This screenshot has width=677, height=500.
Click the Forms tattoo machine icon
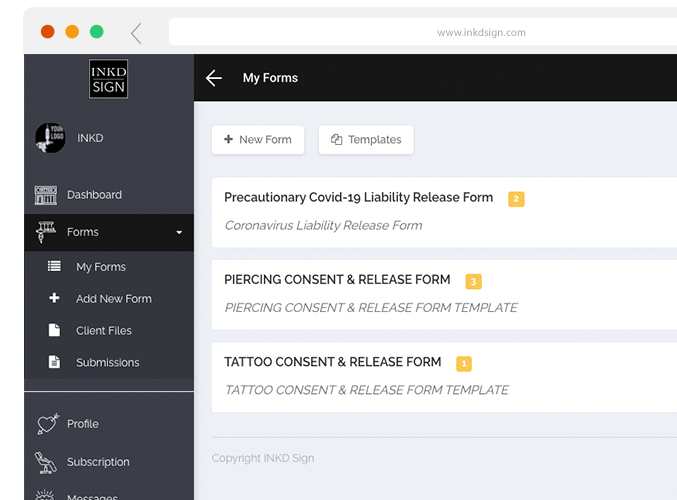pos(46,232)
